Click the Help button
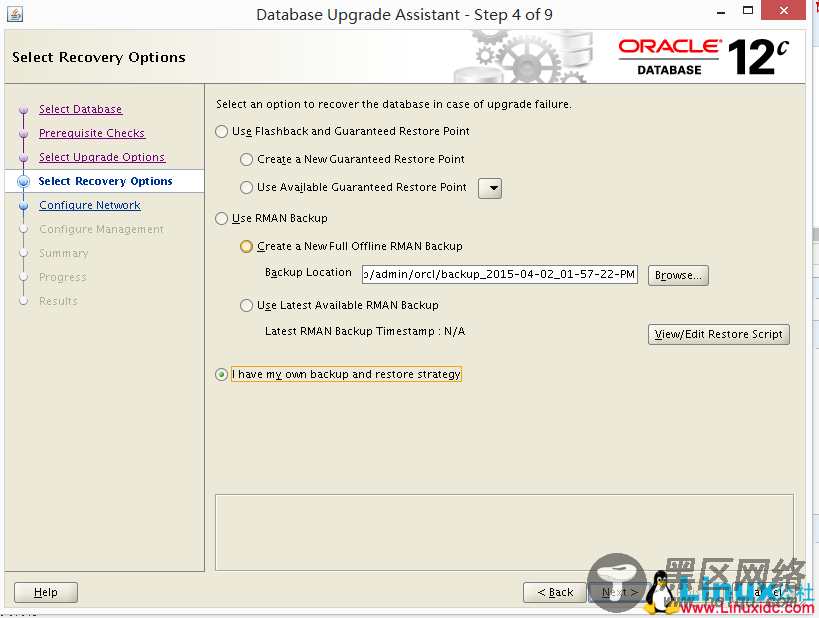The width and height of the screenshot is (819, 618). tap(46, 592)
